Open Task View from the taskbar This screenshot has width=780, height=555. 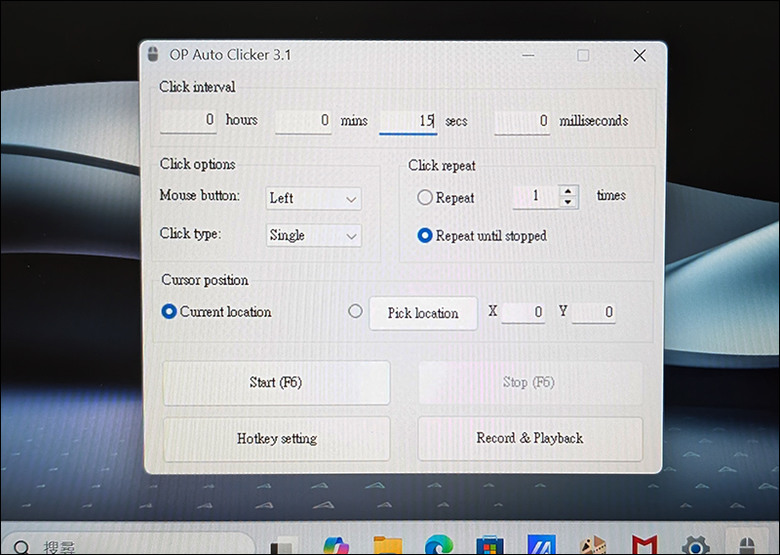[283, 546]
